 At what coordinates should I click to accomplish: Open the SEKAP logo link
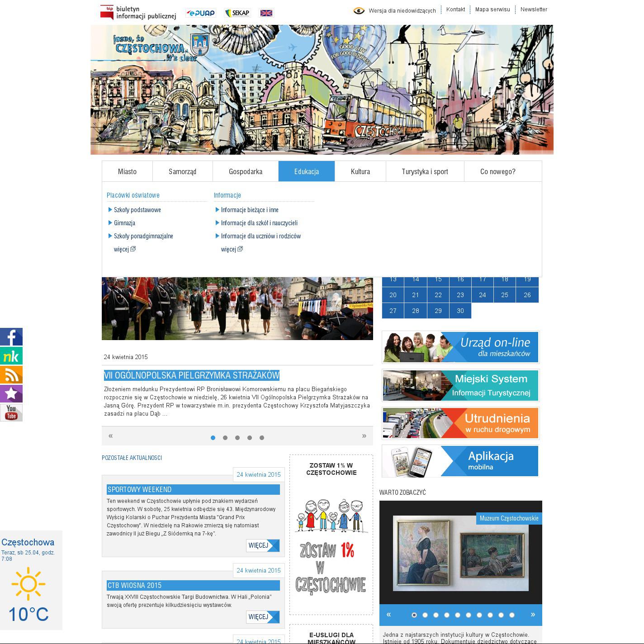(x=237, y=13)
